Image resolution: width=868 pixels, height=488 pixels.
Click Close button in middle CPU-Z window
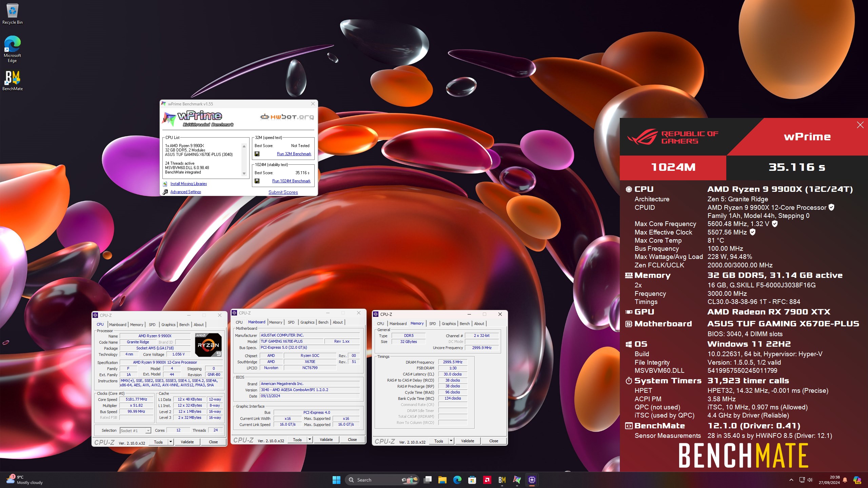pos(352,440)
